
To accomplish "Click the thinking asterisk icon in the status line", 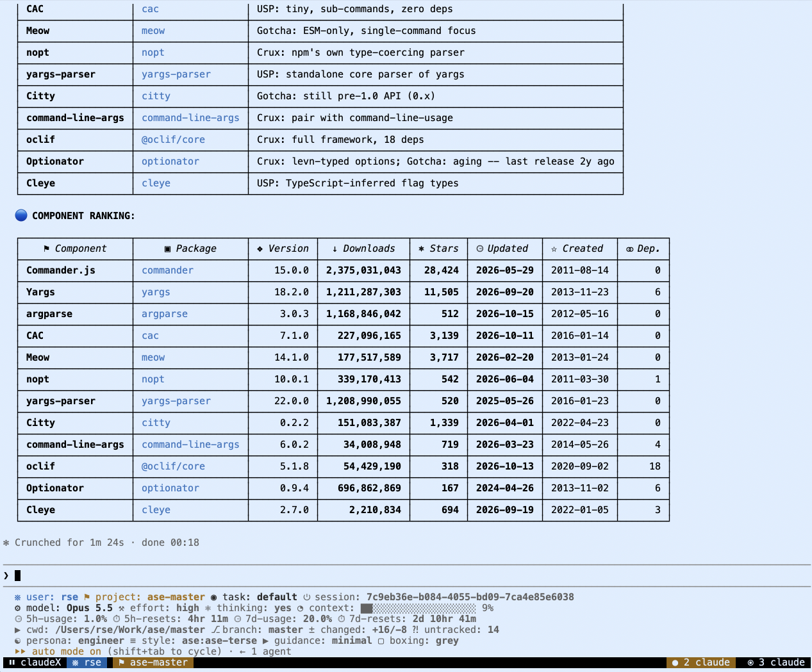I will [208, 608].
